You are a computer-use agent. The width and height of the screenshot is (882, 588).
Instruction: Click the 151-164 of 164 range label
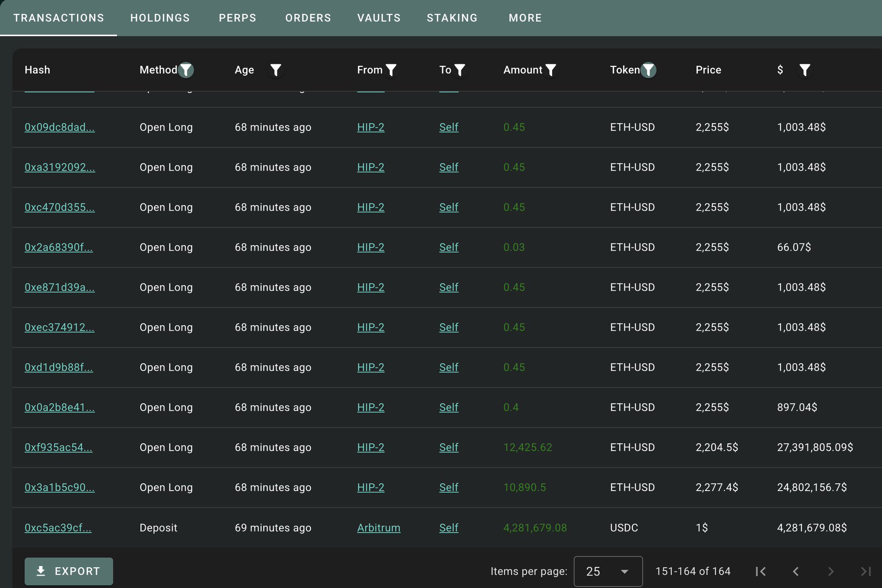pyautogui.click(x=693, y=571)
